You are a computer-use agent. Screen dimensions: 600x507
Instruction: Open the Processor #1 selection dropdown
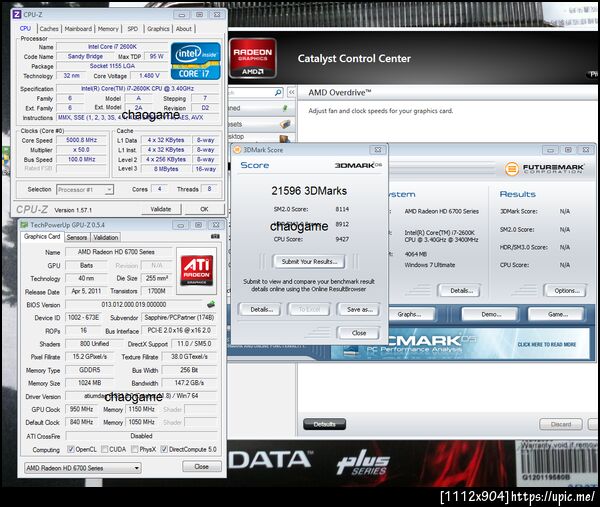point(85,189)
